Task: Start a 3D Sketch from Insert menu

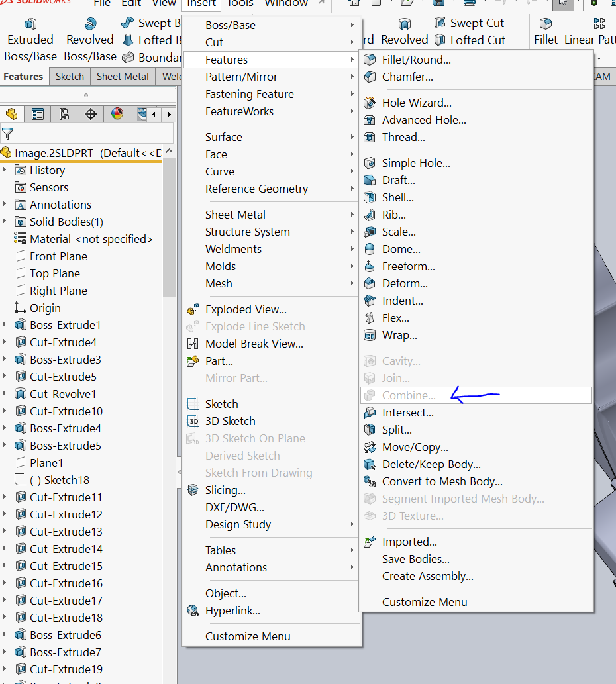Action: click(x=272, y=421)
